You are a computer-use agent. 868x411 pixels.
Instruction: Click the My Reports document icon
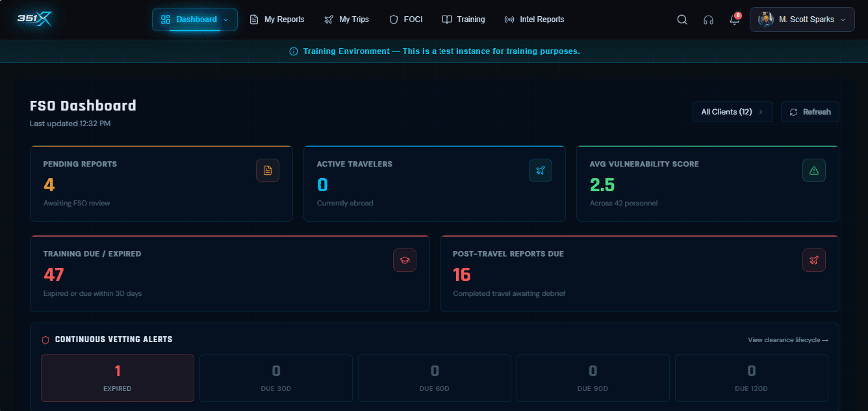[254, 20]
